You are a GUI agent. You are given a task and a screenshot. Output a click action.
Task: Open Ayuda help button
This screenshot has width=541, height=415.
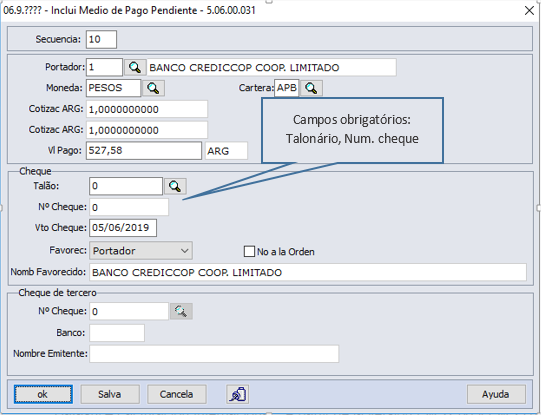click(x=496, y=394)
